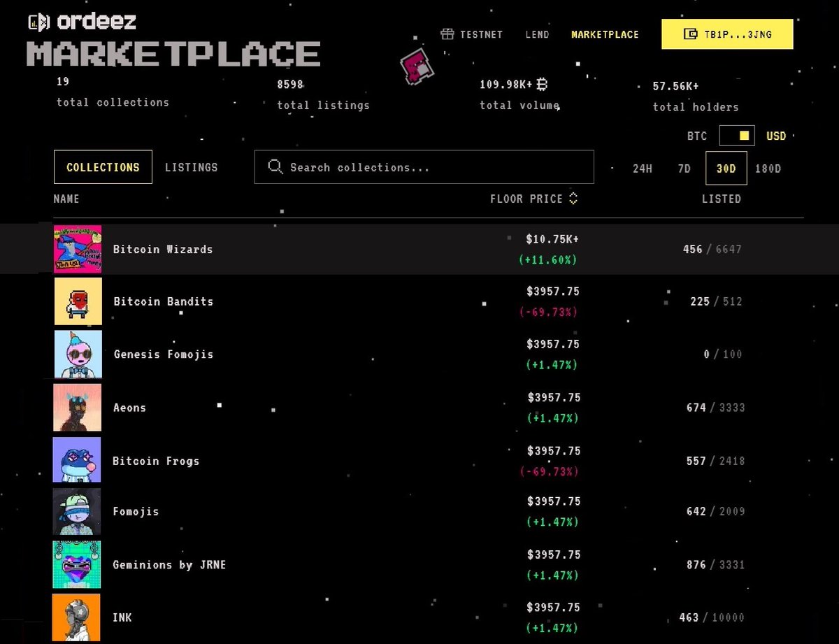Click the 557 / 2418 listed count

pos(716,461)
